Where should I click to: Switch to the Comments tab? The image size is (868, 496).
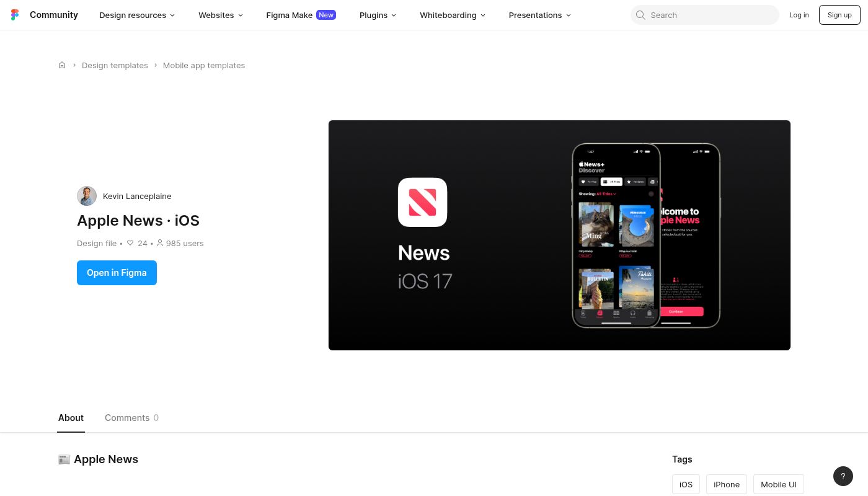click(131, 418)
